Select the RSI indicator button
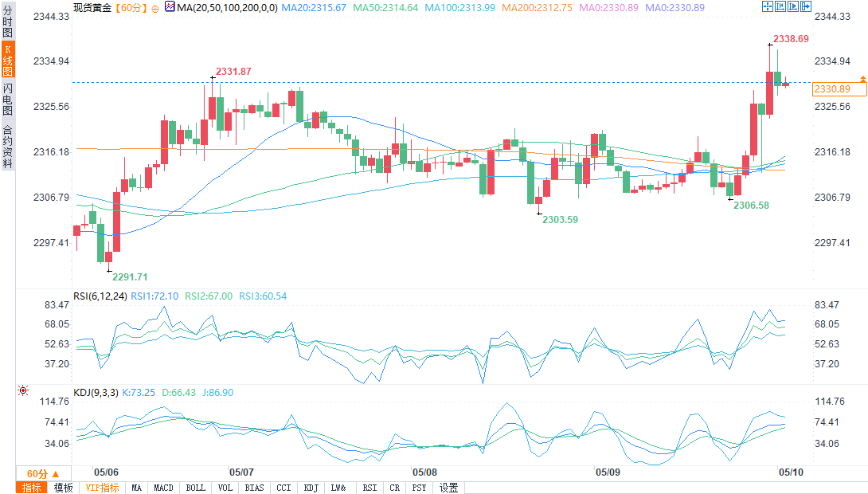The image size is (868, 494). click(x=369, y=488)
